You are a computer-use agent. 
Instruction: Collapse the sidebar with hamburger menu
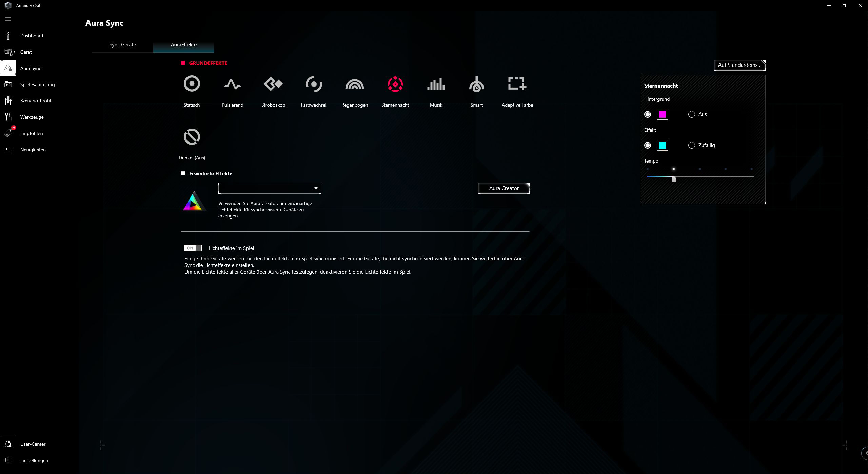tap(8, 19)
